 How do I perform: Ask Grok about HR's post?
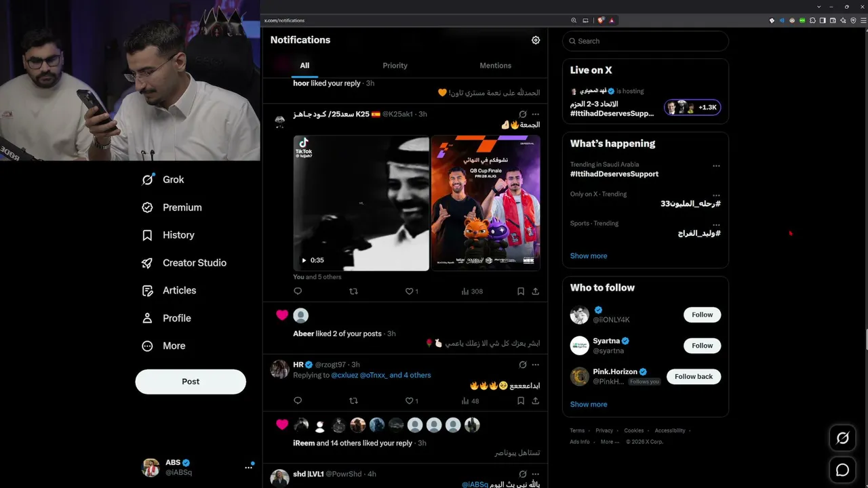pos(523,365)
